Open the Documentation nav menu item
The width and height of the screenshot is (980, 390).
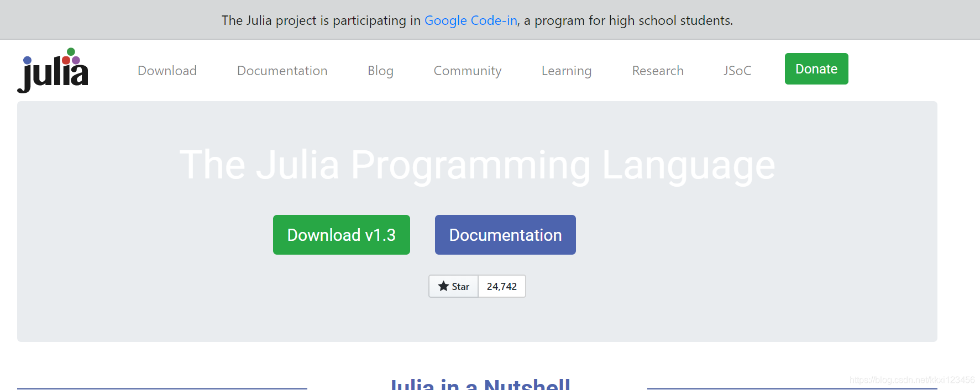click(282, 71)
